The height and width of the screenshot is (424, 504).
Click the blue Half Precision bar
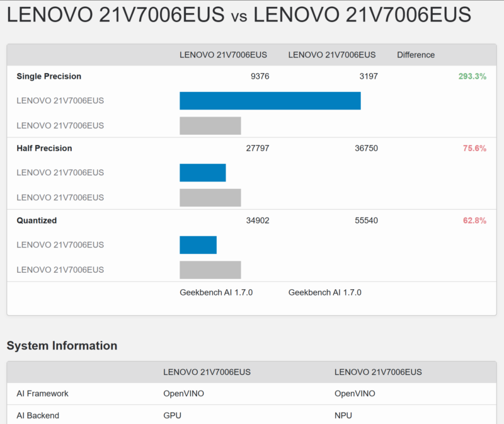click(202, 173)
